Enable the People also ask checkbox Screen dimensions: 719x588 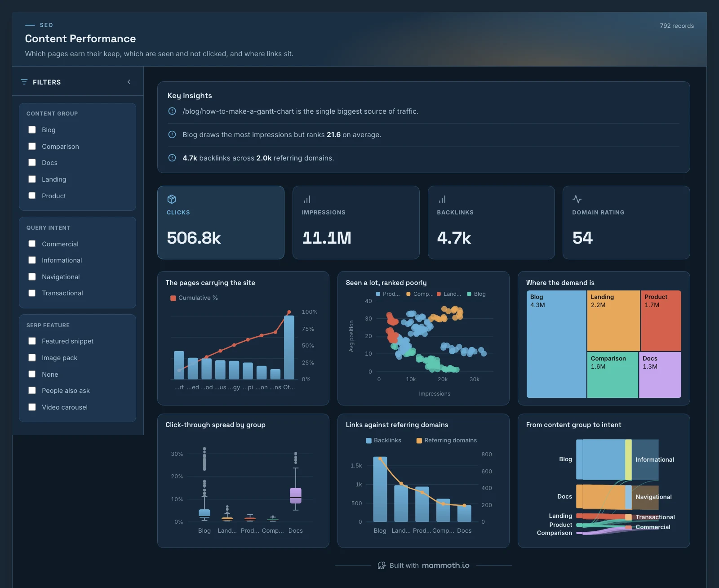[32, 390]
